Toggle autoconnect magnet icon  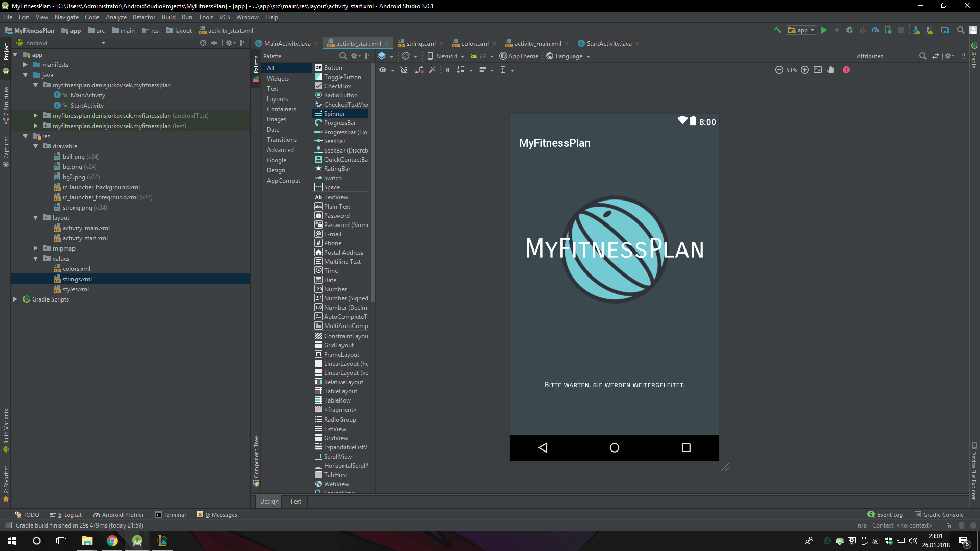click(404, 70)
